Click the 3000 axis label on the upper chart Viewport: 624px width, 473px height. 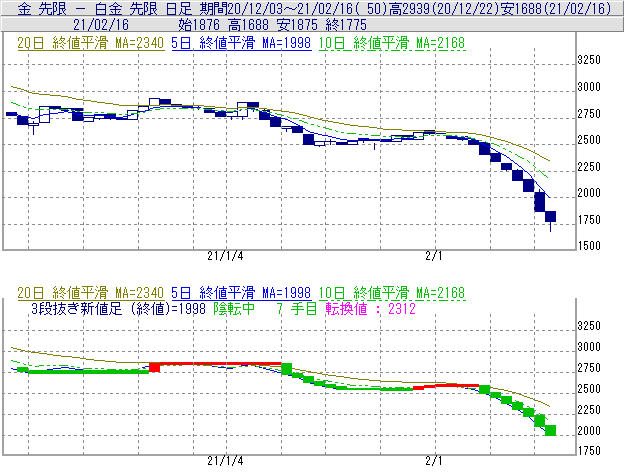click(x=589, y=87)
